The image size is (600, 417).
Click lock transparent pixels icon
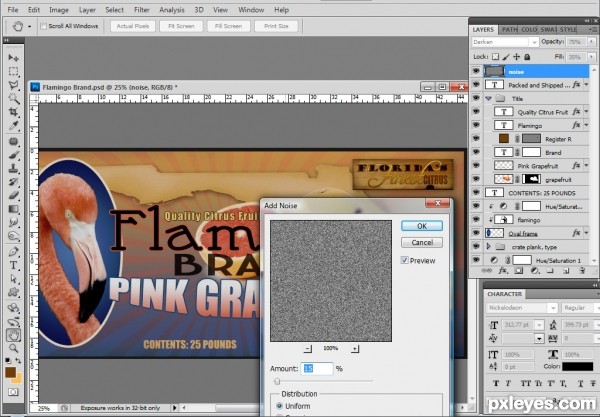tap(495, 57)
